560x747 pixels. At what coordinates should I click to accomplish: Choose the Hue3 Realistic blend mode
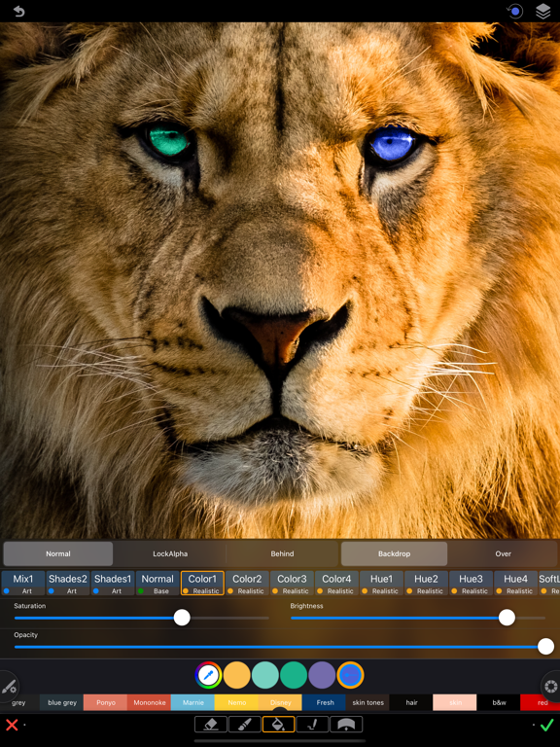(471, 584)
